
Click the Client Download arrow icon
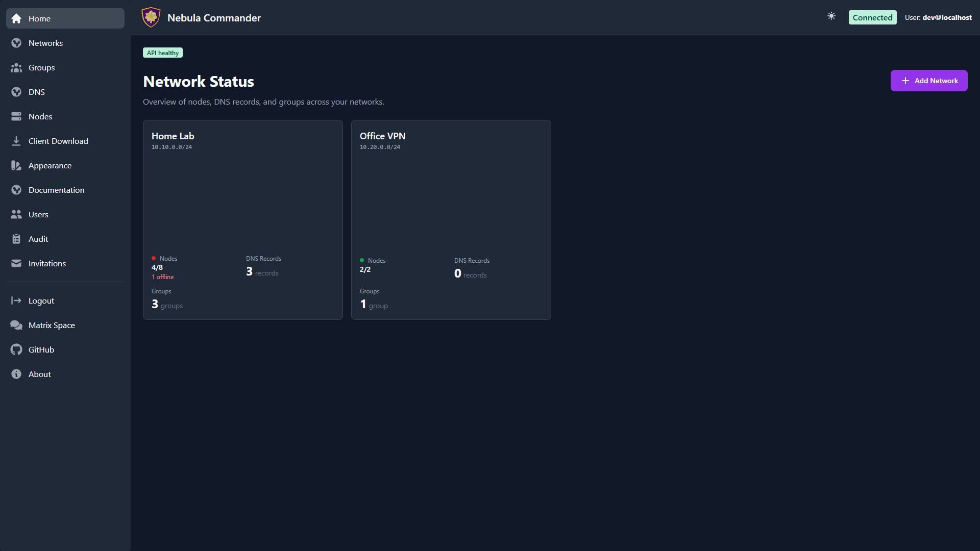click(16, 141)
